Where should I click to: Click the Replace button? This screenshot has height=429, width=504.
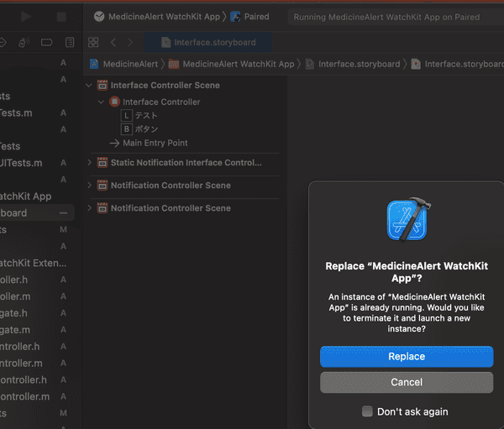click(x=407, y=357)
